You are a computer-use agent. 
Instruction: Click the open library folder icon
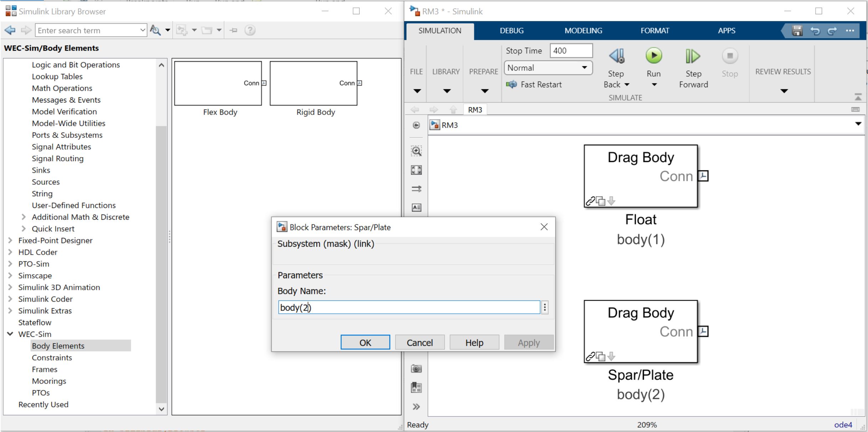(207, 30)
